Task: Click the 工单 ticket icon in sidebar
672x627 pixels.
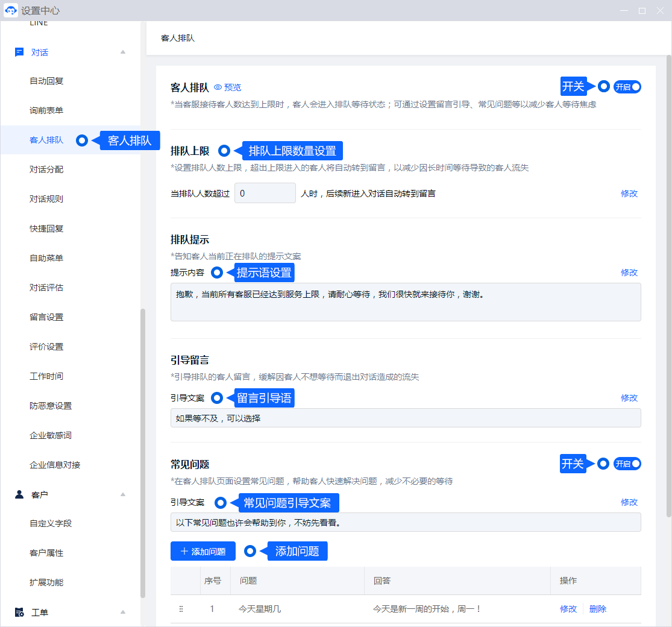Action: tap(19, 613)
